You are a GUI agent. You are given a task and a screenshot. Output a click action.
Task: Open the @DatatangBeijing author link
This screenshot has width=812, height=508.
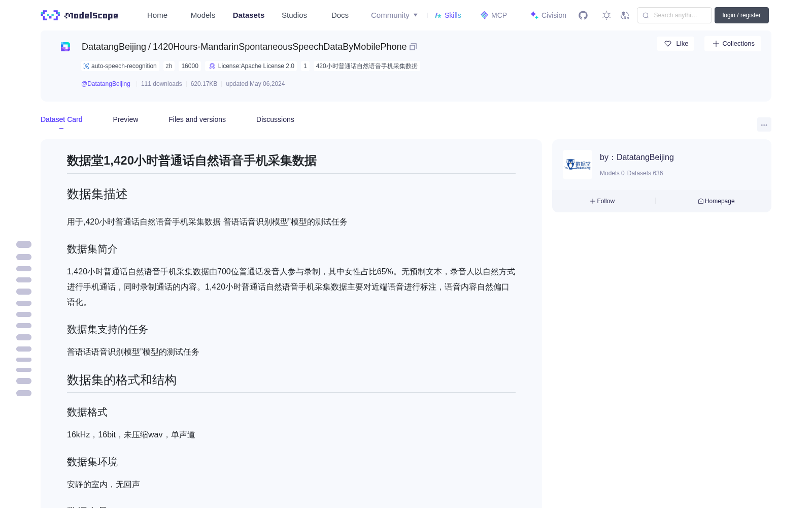pos(106,84)
